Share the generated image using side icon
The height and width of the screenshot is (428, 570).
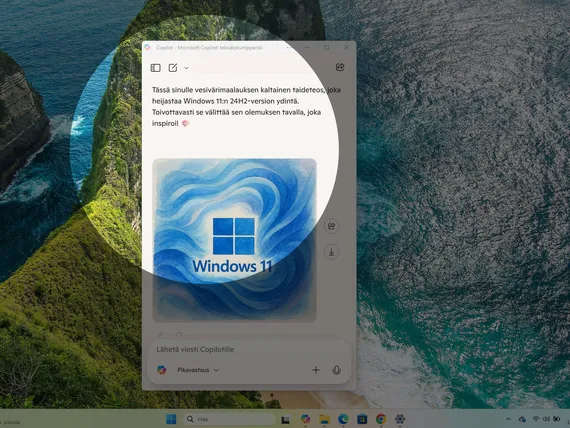click(332, 226)
